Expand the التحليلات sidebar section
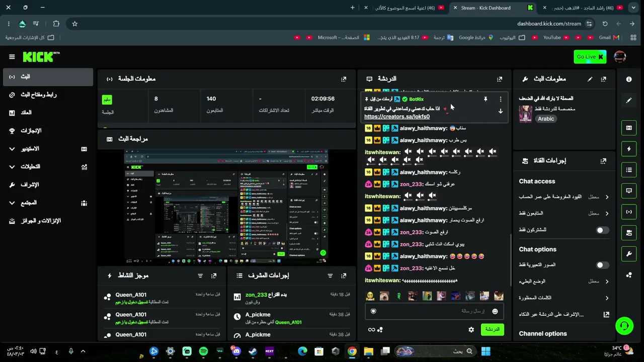The height and width of the screenshot is (362, 644). coord(12,167)
